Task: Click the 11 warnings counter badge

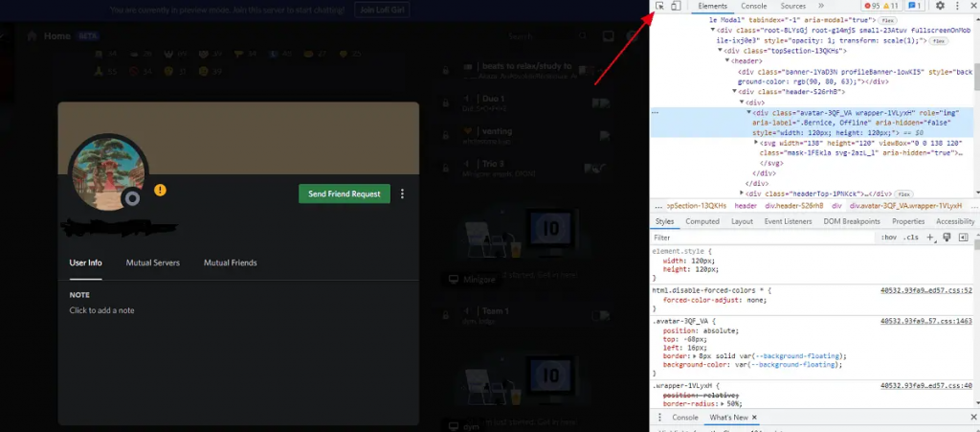Action: pyautogui.click(x=891, y=6)
